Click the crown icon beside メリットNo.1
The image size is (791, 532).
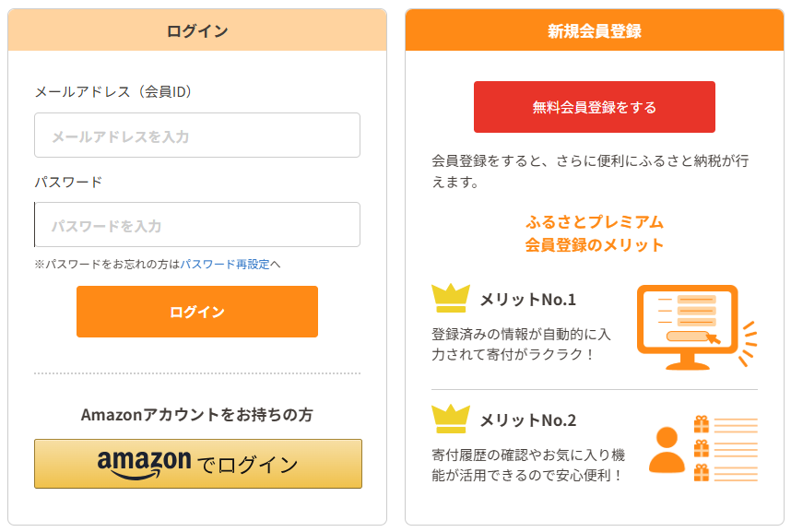[x=451, y=299]
